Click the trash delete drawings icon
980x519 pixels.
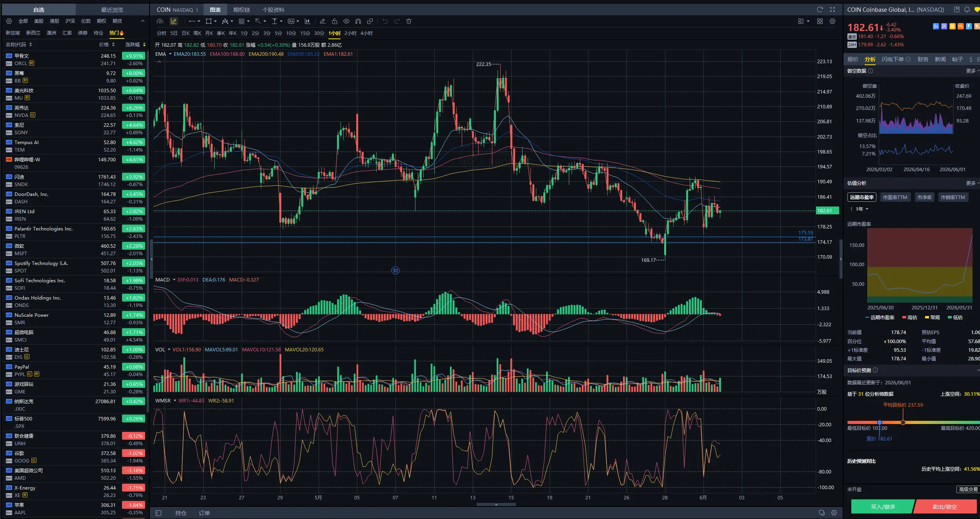point(409,21)
